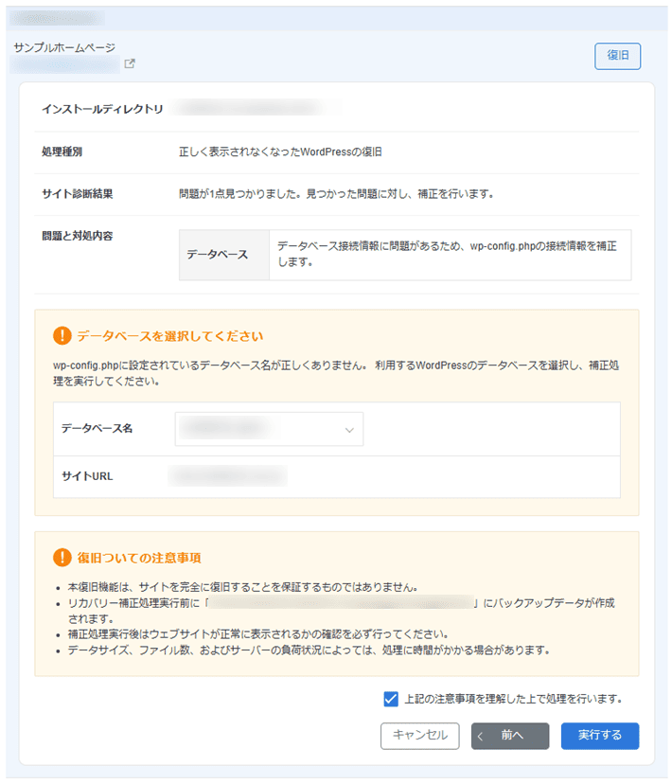Click the 本復旧機能は bullet text

pos(243,587)
